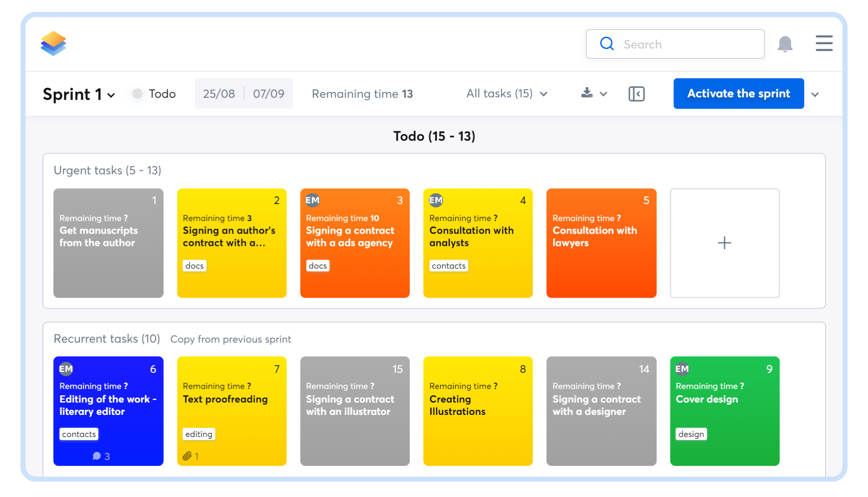Click the Activate the sprint button

click(739, 94)
